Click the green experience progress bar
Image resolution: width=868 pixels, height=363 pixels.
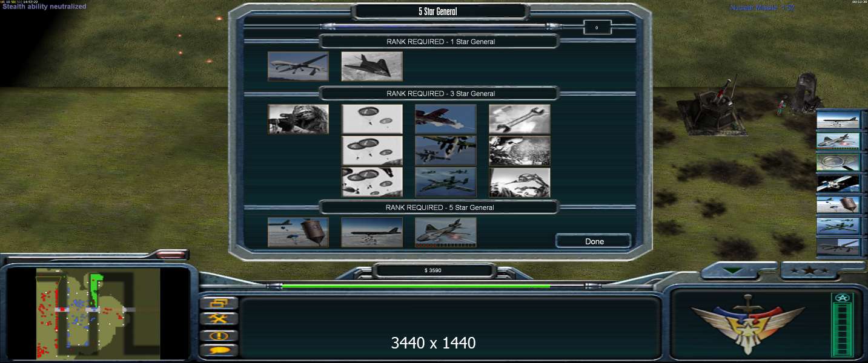click(416, 286)
